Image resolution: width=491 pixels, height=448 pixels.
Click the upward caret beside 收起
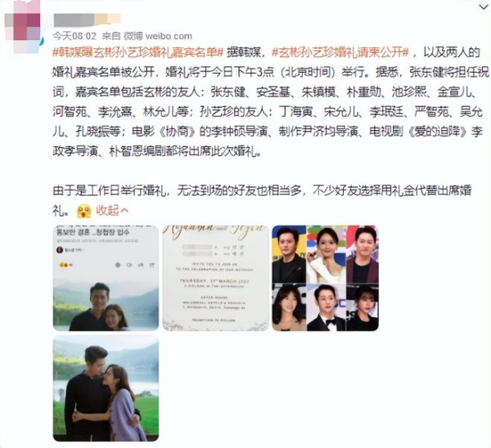[x=124, y=211]
